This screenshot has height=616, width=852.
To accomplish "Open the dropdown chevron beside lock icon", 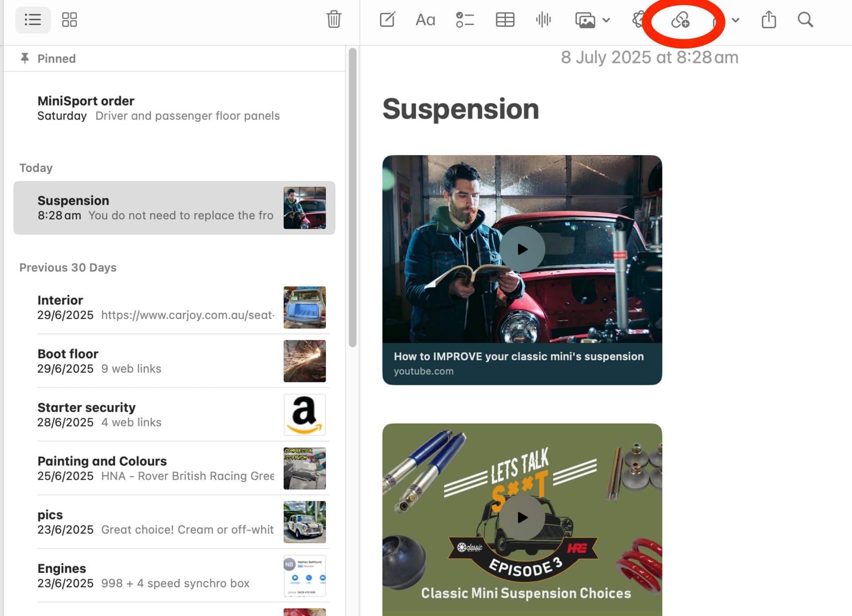I will coord(735,20).
